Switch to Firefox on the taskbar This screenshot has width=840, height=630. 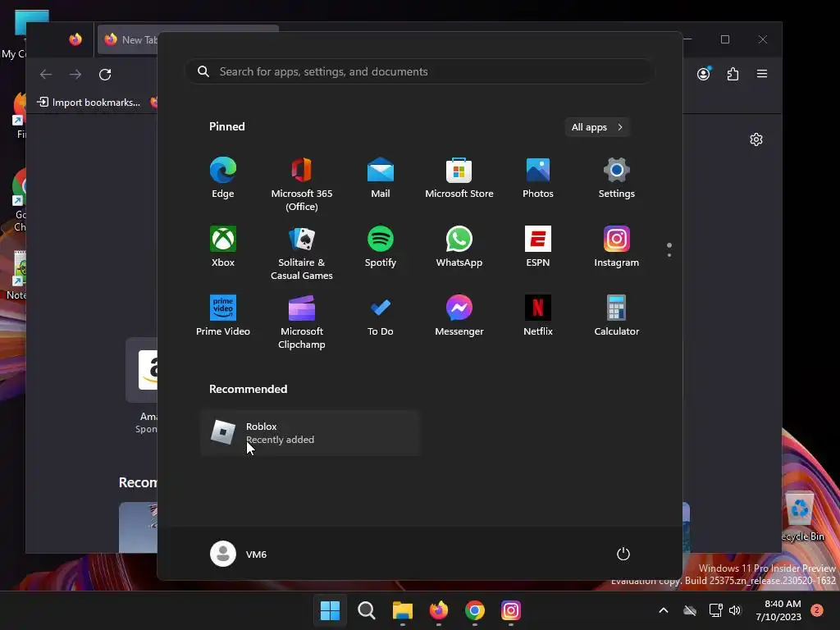(x=439, y=610)
